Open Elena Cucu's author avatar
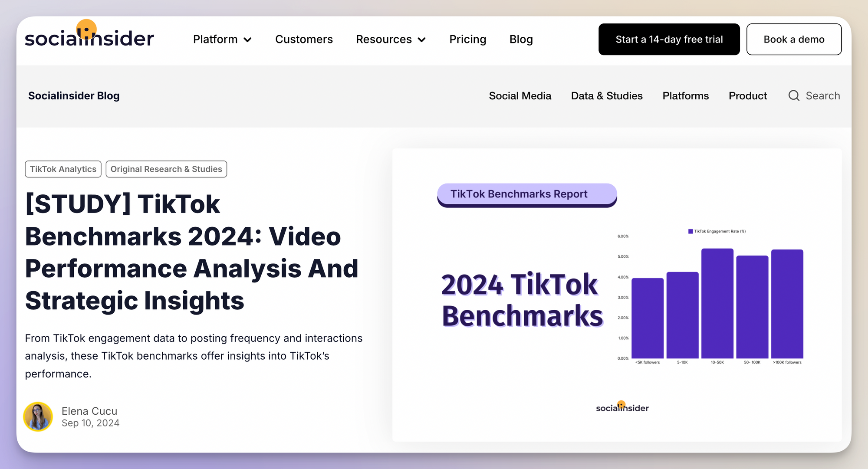 tap(38, 417)
